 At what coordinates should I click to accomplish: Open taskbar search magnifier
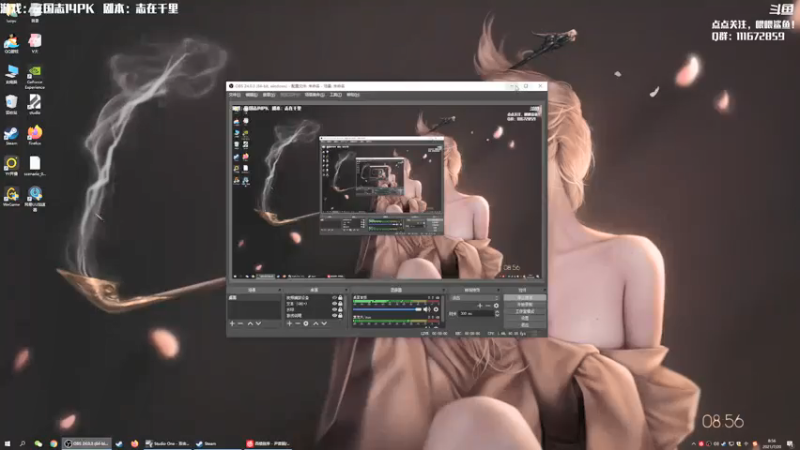22,444
